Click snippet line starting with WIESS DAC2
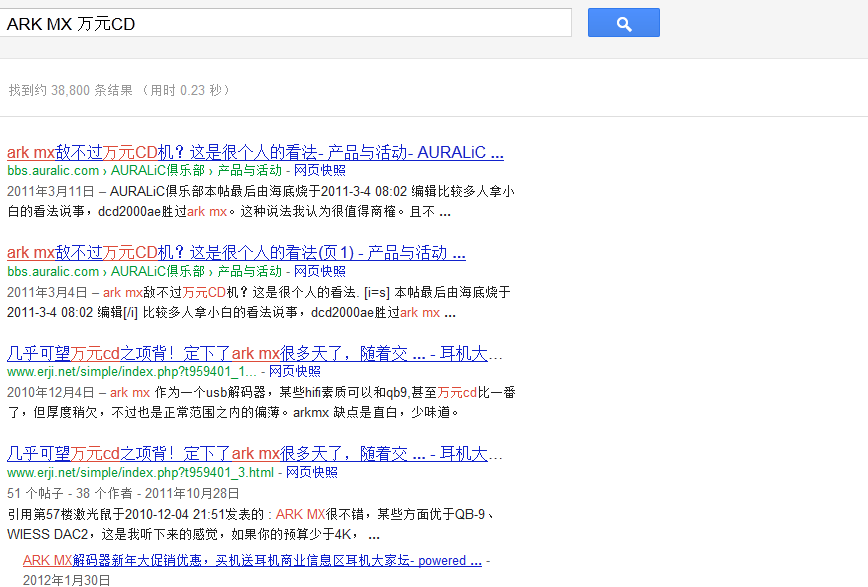This screenshot has height=587, width=868. pyautogui.click(x=193, y=534)
